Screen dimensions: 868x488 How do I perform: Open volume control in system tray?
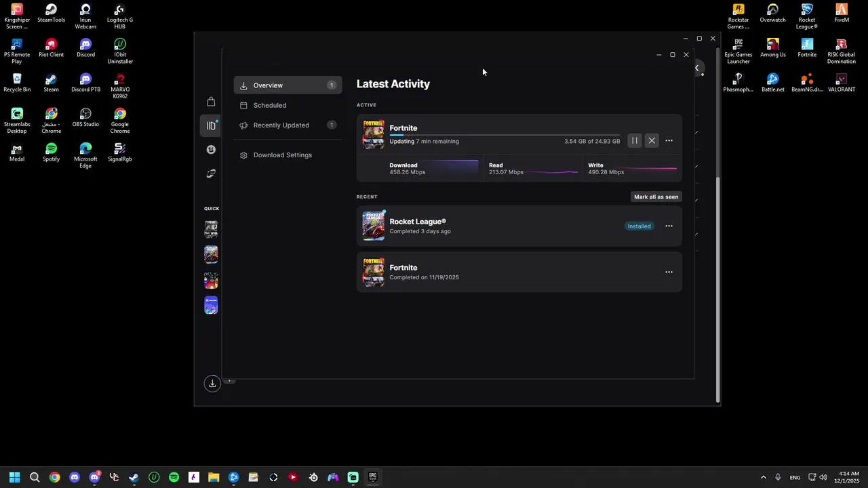coord(823,477)
